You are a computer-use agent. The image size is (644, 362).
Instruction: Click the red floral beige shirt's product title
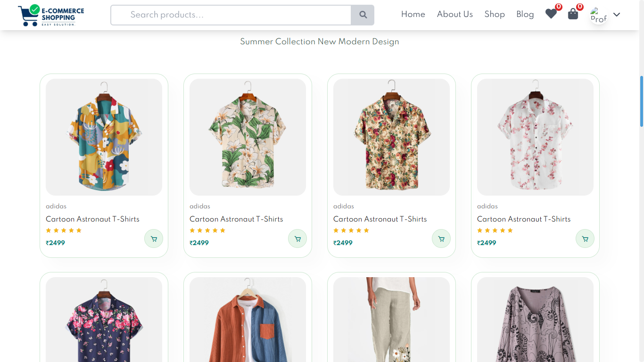coord(380,219)
